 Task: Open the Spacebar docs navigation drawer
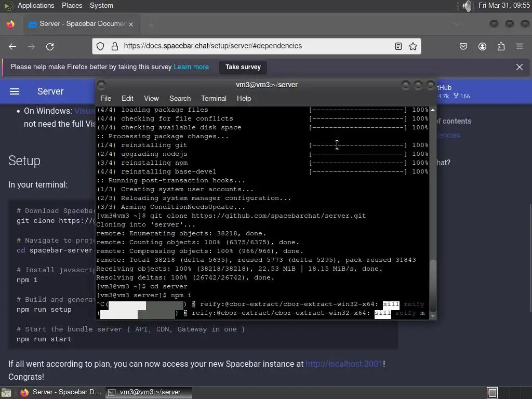tap(14, 91)
